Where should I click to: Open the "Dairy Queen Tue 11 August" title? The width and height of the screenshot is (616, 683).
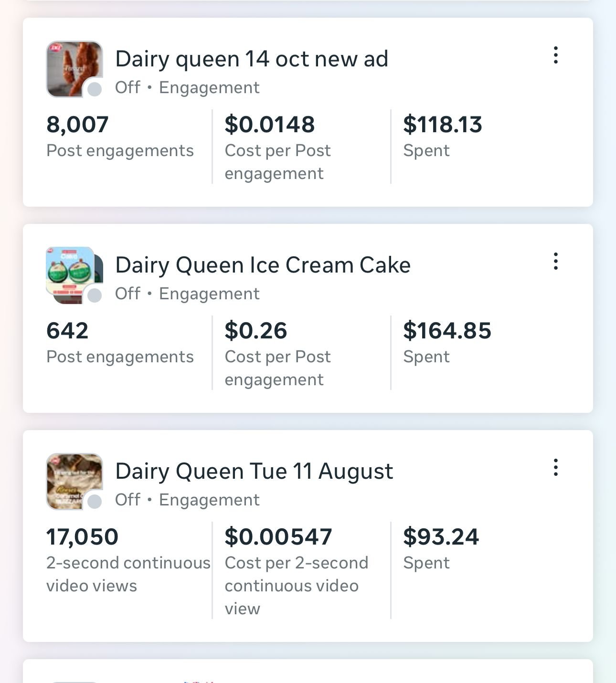coord(254,472)
